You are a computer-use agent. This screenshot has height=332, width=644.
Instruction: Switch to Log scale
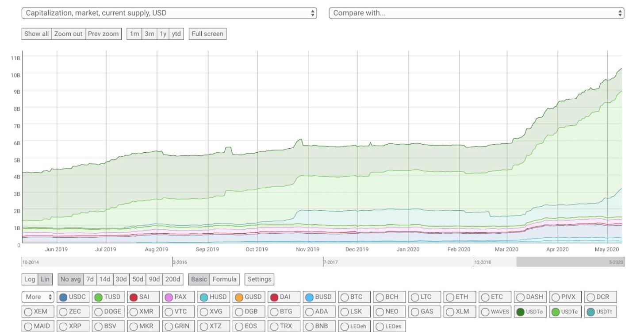pos(30,279)
